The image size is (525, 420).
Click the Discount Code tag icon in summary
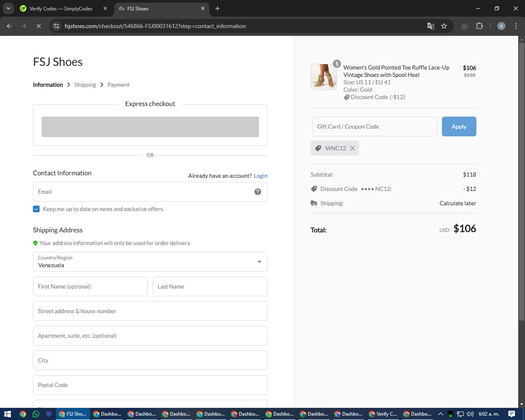coord(314,189)
